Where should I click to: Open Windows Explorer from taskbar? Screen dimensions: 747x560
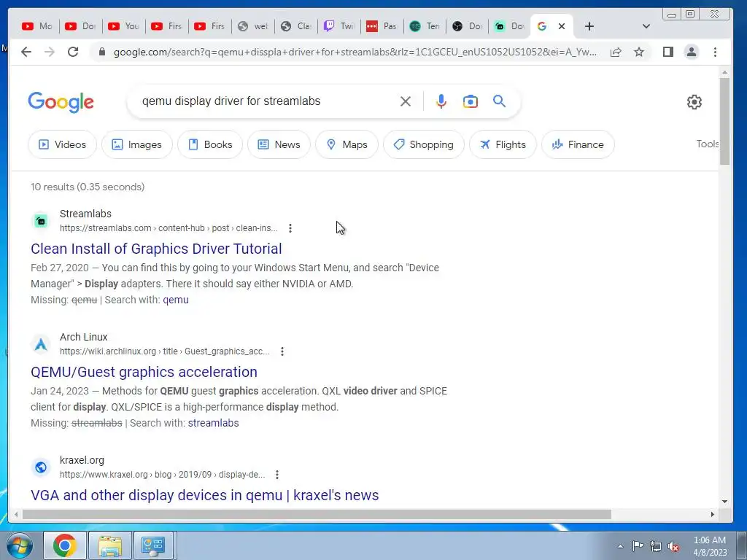(x=110, y=545)
